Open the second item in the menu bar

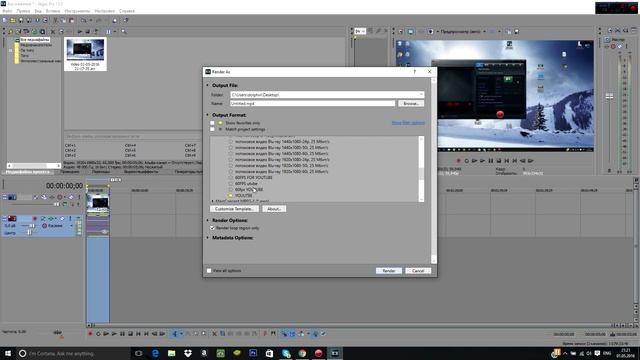[23, 11]
